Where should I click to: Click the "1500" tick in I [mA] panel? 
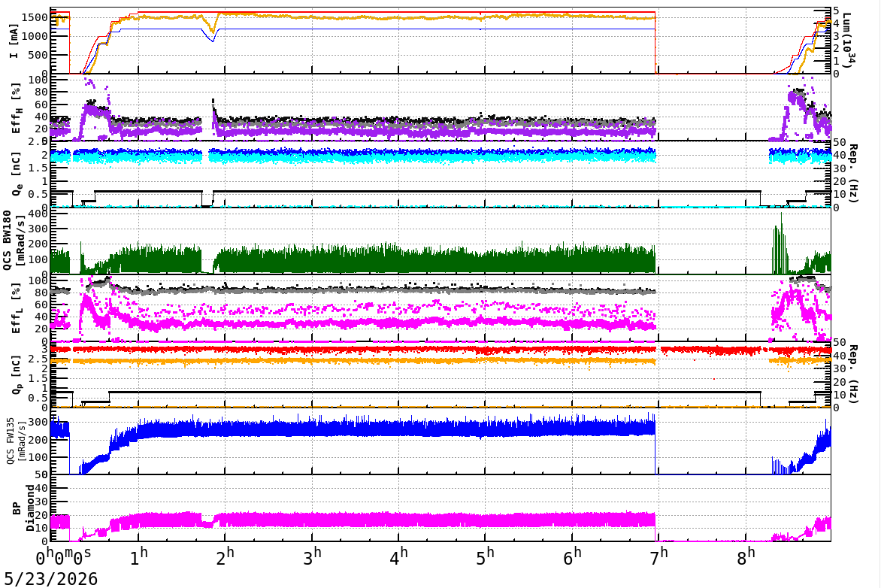(x=35, y=17)
